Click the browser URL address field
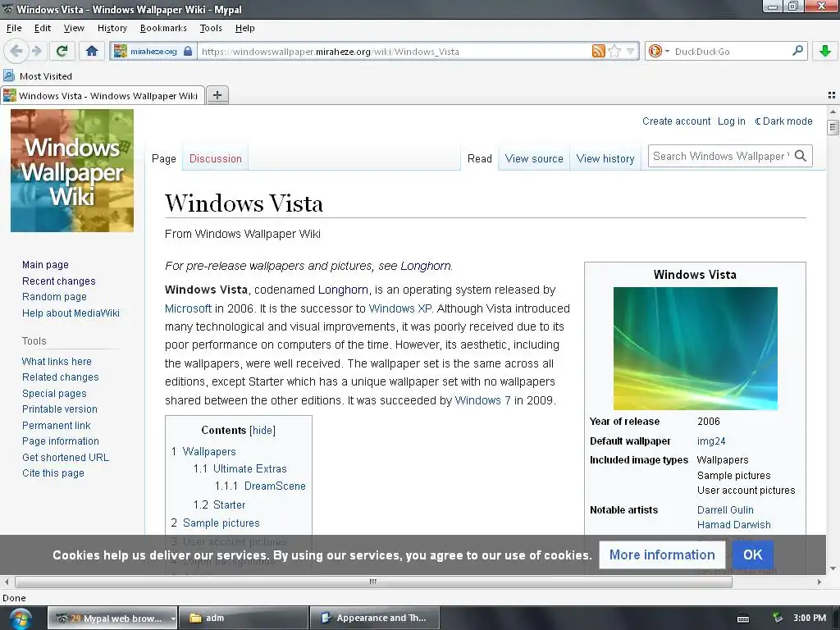Viewport: 840px width, 630px height. [x=394, y=52]
